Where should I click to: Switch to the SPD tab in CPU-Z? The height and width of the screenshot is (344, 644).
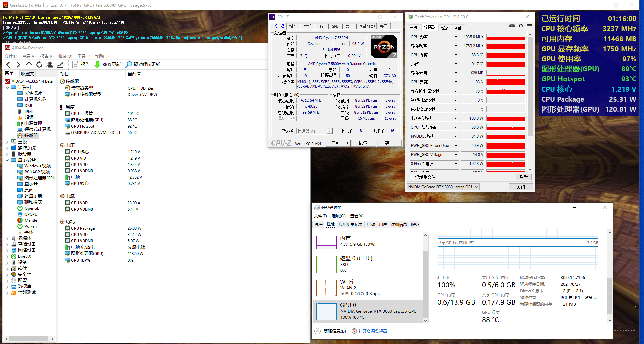coord(335,26)
